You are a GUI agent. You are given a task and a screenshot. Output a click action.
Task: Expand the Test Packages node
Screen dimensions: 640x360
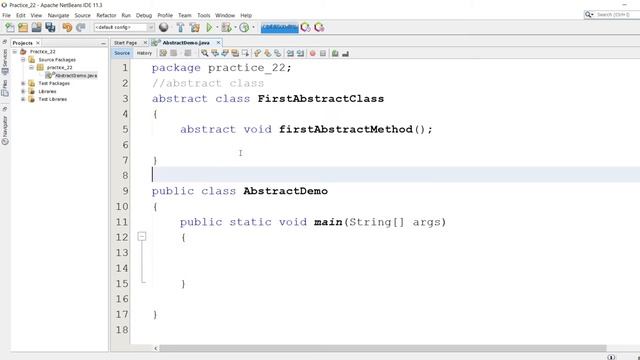coord(23,83)
